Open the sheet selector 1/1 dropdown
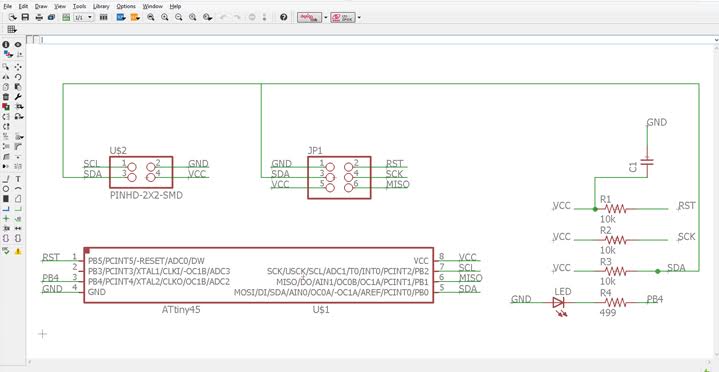719x372 pixels. tap(83, 17)
